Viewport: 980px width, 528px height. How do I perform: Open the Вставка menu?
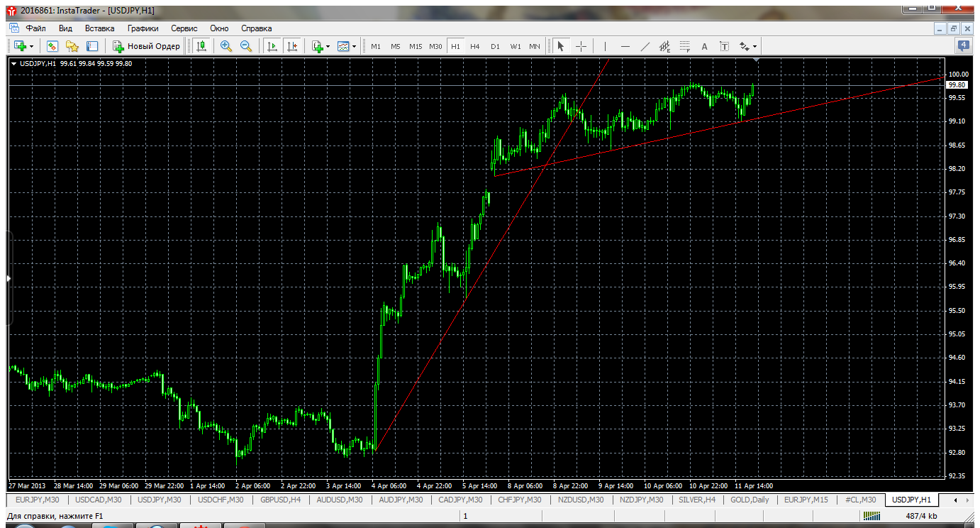(99, 28)
